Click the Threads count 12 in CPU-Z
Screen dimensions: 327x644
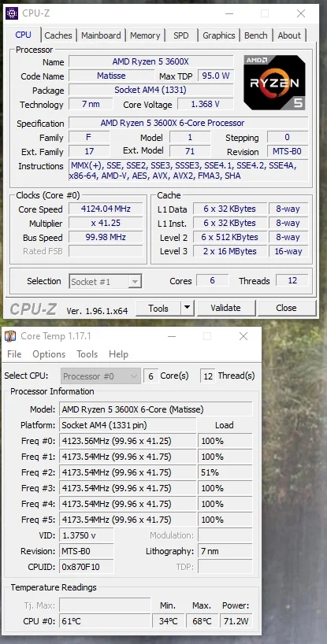[x=292, y=280]
